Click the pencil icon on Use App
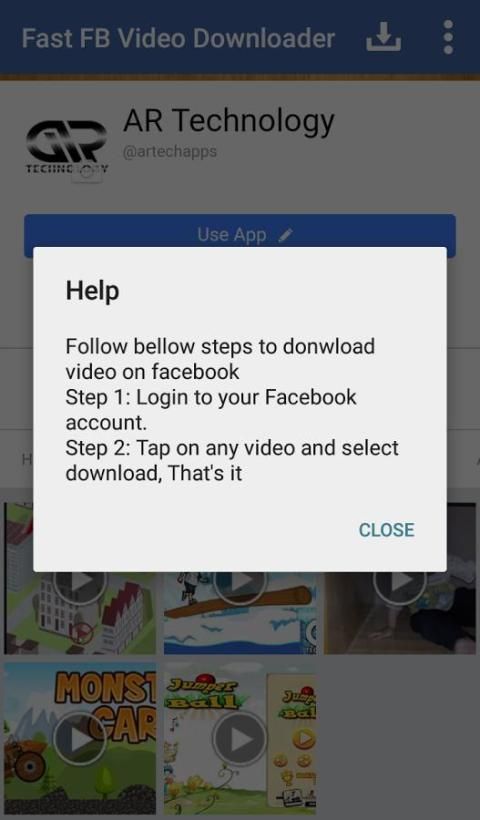The width and height of the screenshot is (480, 820). [285, 236]
